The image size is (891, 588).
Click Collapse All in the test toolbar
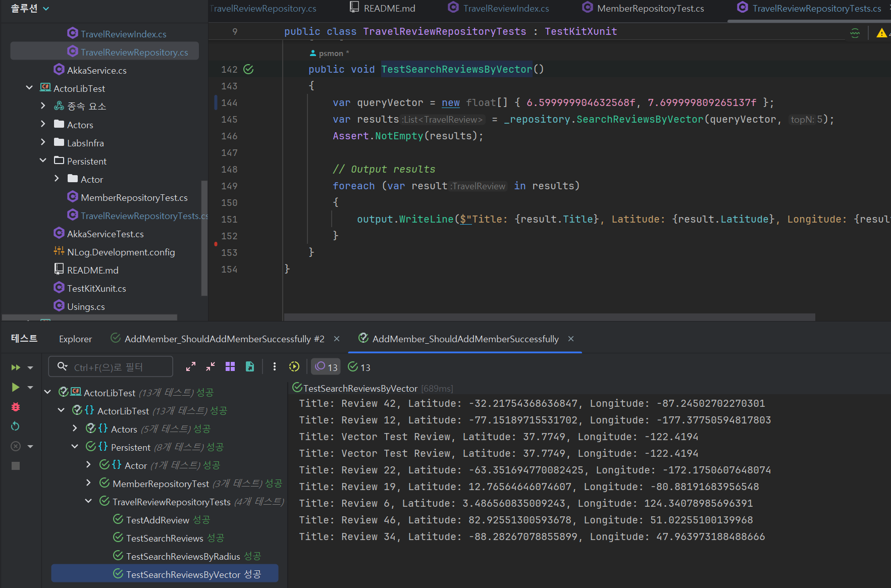(211, 367)
